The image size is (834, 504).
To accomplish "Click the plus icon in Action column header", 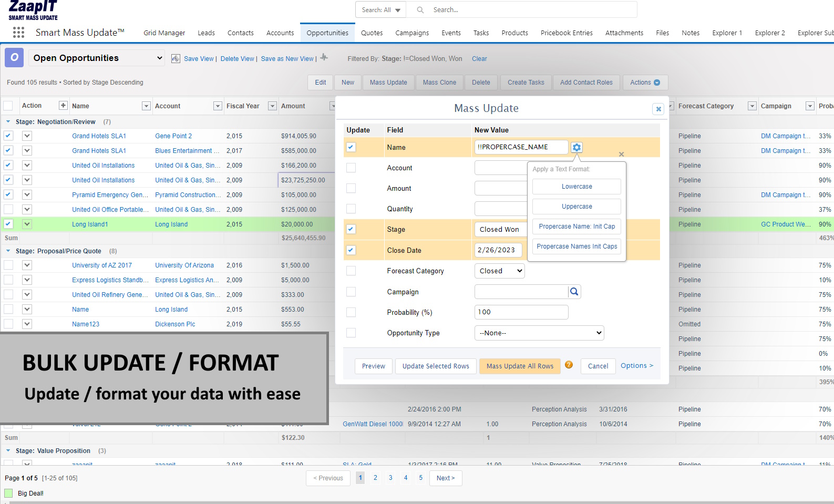I will tap(63, 106).
